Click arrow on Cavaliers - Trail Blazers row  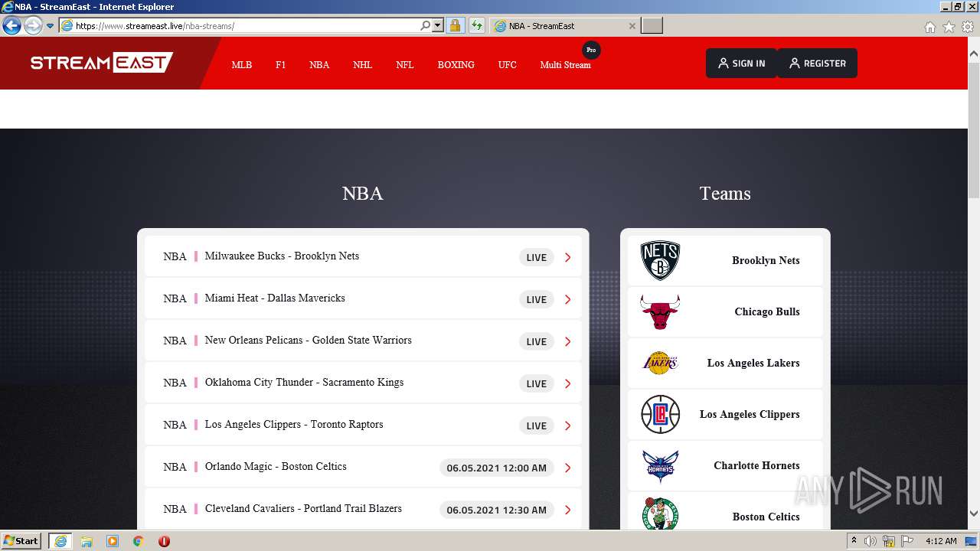click(x=567, y=510)
